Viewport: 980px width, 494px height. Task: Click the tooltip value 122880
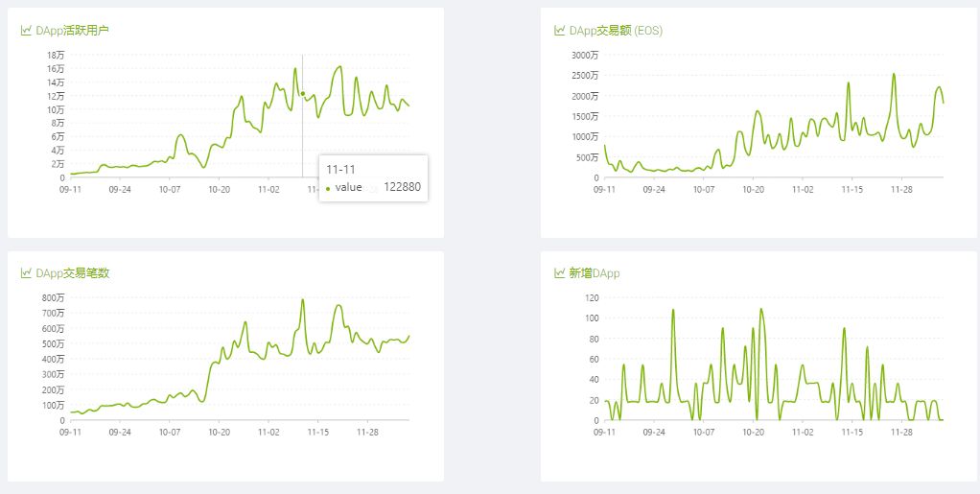coord(402,187)
